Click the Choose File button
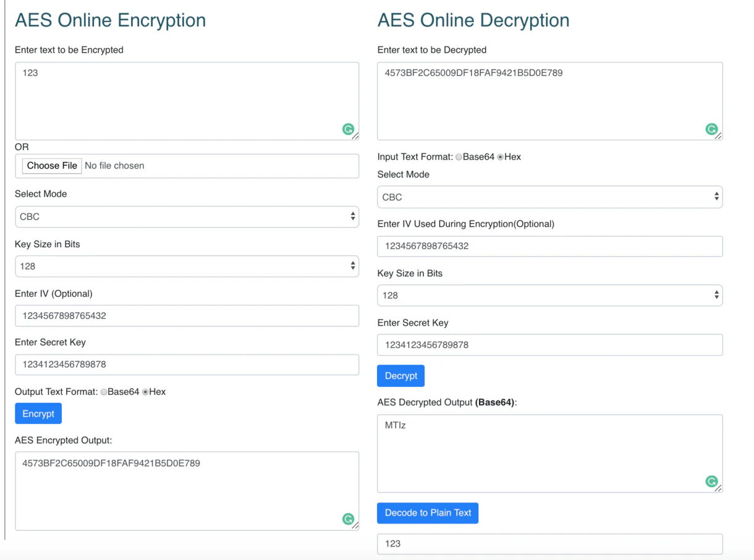Viewport: 754px width, 560px height. point(51,165)
